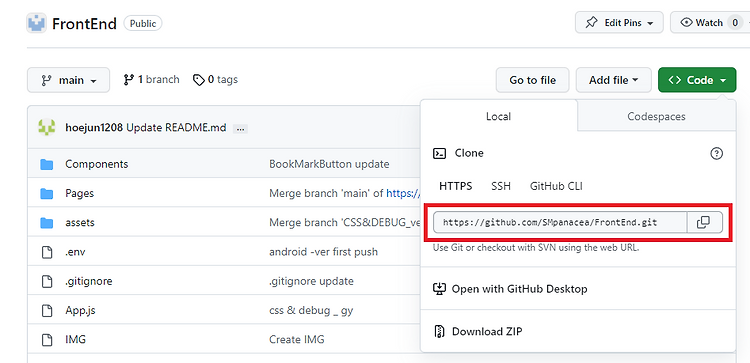The width and height of the screenshot is (750, 363).
Task: Click the terminal icon beside Clone
Action: pyautogui.click(x=439, y=154)
